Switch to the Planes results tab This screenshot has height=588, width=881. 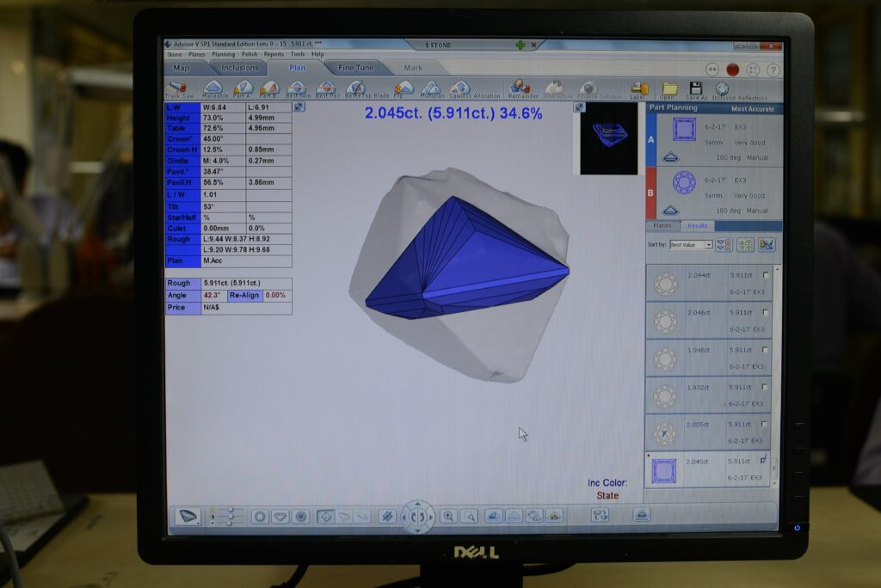pyautogui.click(x=662, y=226)
